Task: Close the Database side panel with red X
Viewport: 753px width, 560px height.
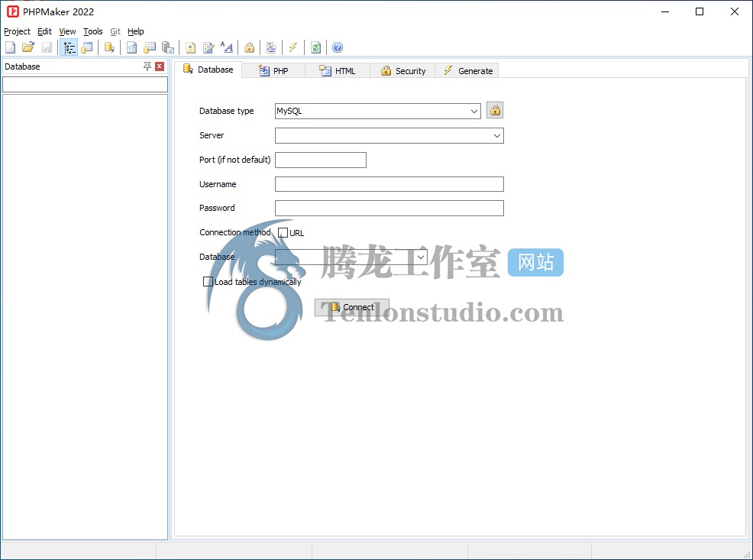Action: (x=160, y=66)
